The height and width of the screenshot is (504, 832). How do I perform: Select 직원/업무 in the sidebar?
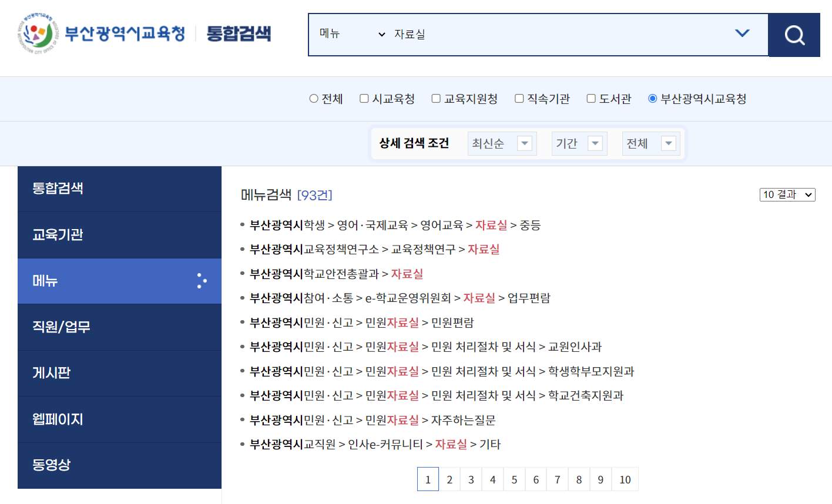[x=119, y=327]
